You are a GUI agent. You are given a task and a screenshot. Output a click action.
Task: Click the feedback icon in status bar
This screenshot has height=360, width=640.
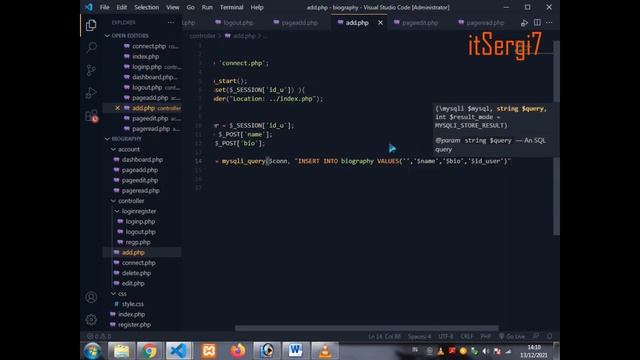pos(536,336)
